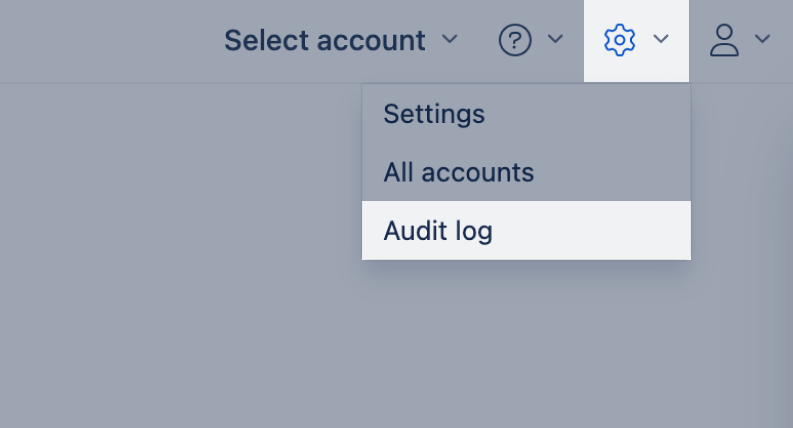Close the gear menu using the gear icon
The image size is (793, 428).
[x=620, y=40]
